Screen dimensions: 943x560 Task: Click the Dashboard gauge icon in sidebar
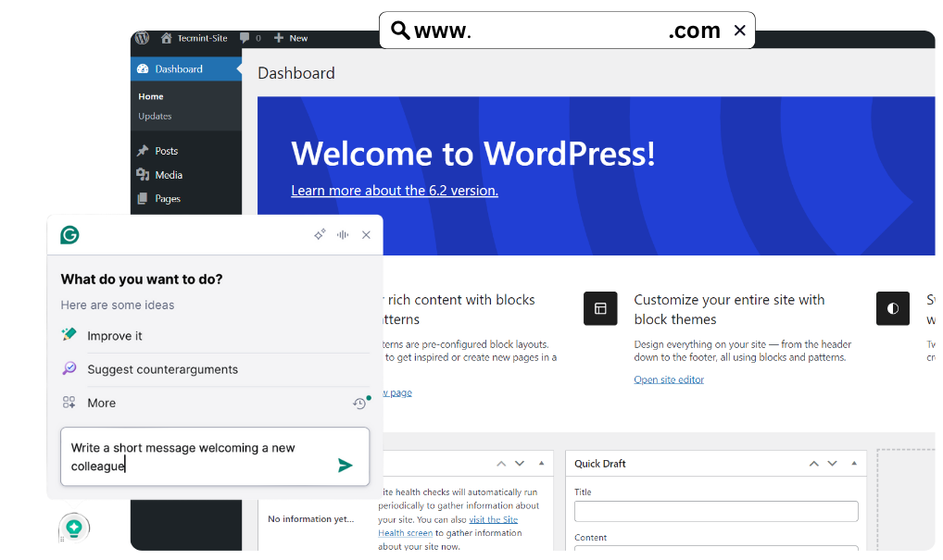coord(143,68)
